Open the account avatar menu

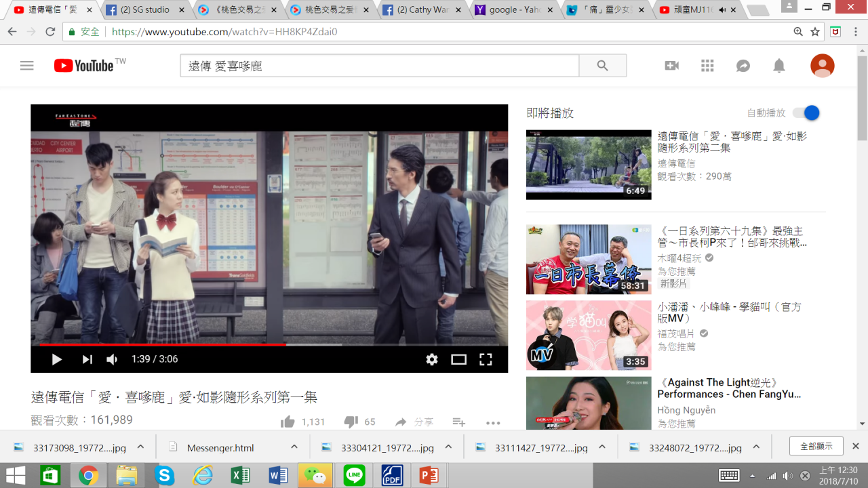pyautogui.click(x=822, y=66)
